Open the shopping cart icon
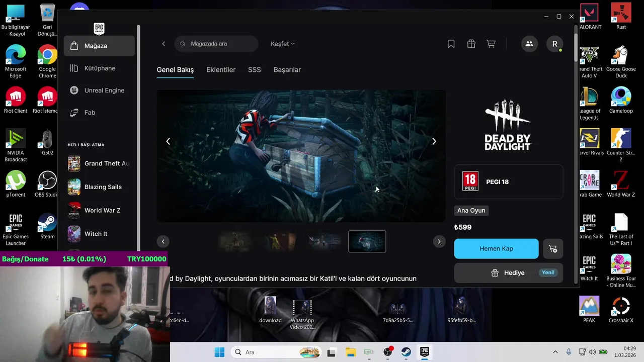 [491, 44]
